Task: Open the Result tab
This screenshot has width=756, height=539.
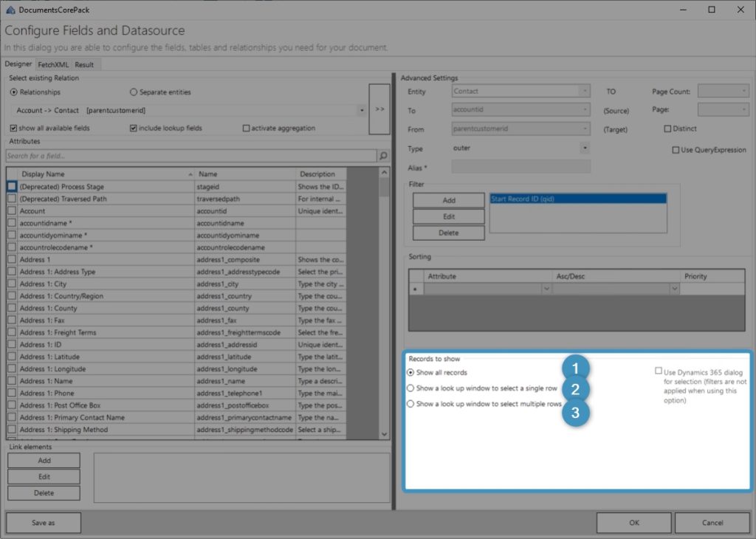Action: pos(84,64)
